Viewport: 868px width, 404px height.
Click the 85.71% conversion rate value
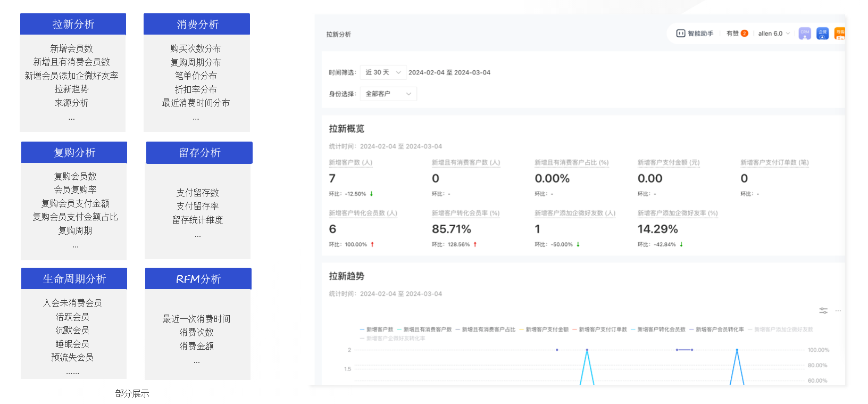click(452, 229)
